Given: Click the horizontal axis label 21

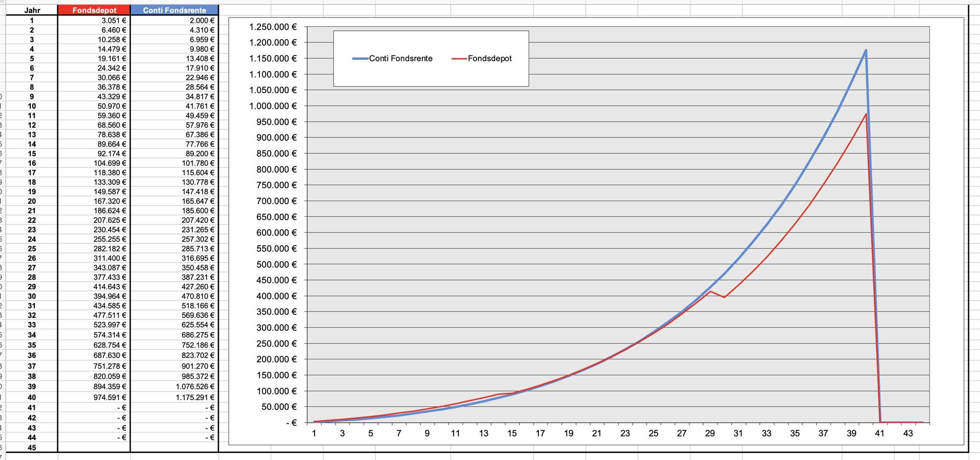Looking at the screenshot, I should click(x=596, y=433).
